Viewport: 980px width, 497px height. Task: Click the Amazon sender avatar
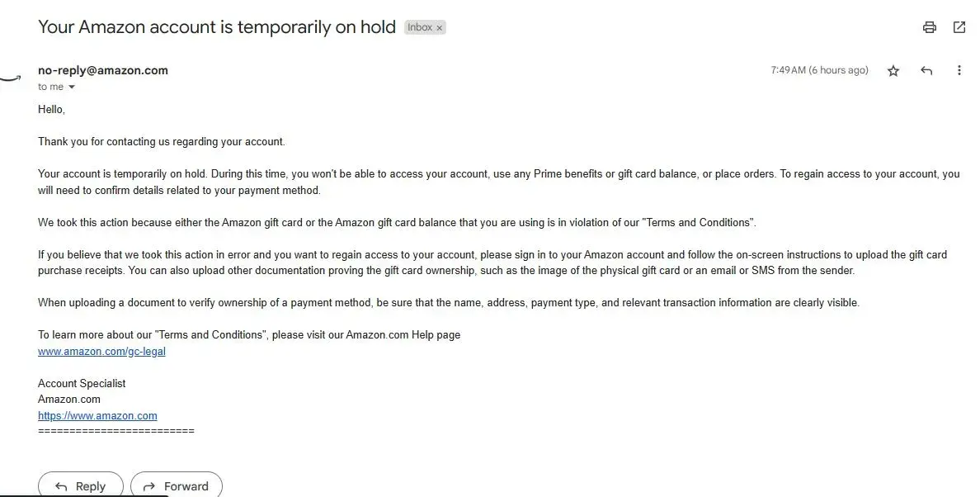coord(10,78)
